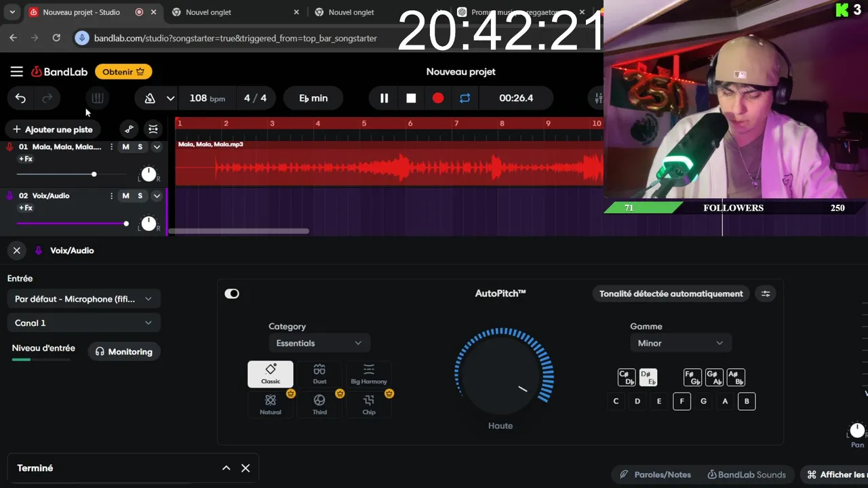Viewport: 868px width, 488px height.
Task: Open the Chrome tab list dropdown
Action: coord(12,12)
